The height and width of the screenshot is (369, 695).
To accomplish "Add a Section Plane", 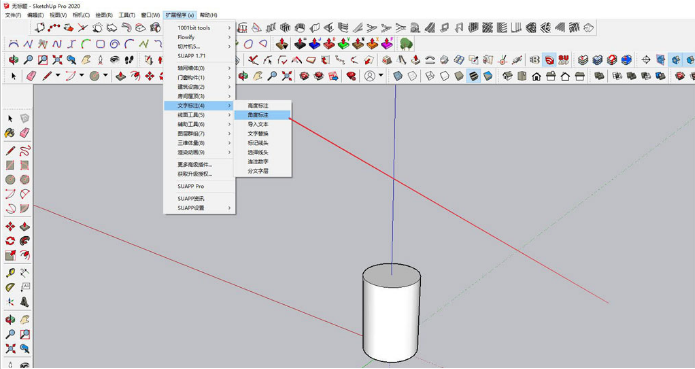I will pyautogui.click(x=646, y=59).
